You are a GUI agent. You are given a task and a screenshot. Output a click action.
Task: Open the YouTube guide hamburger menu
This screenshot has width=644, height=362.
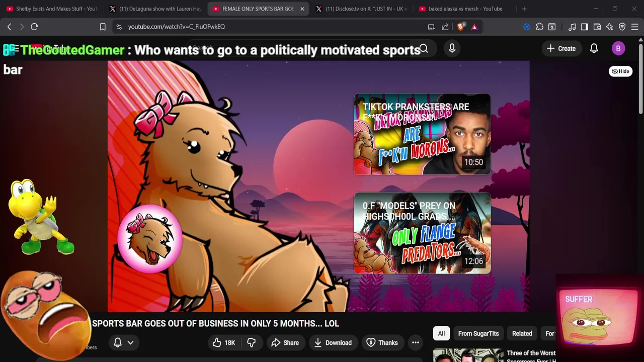point(16,48)
